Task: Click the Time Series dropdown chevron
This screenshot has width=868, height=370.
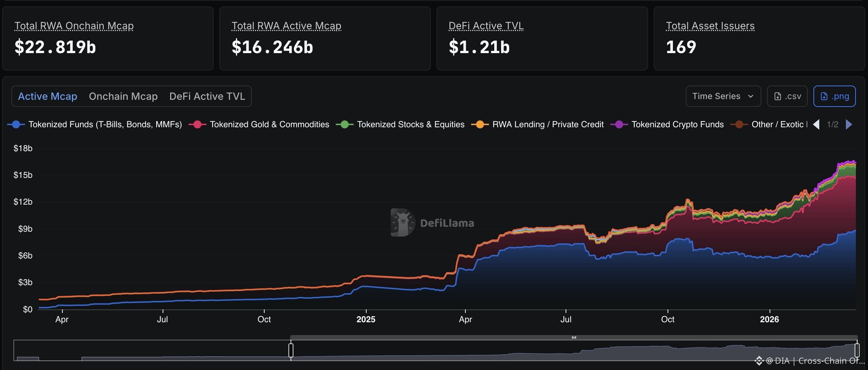Action: [x=751, y=96]
